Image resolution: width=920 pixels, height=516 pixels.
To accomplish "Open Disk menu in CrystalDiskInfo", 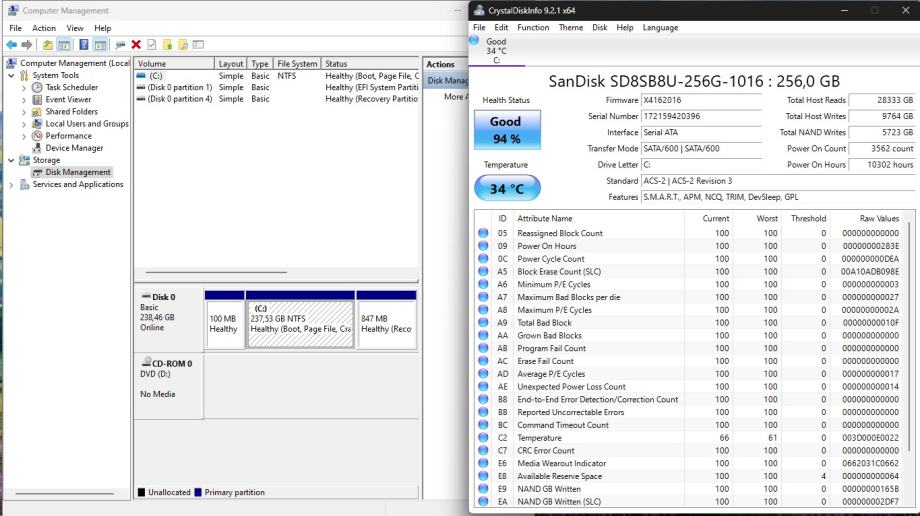I will (x=600, y=27).
